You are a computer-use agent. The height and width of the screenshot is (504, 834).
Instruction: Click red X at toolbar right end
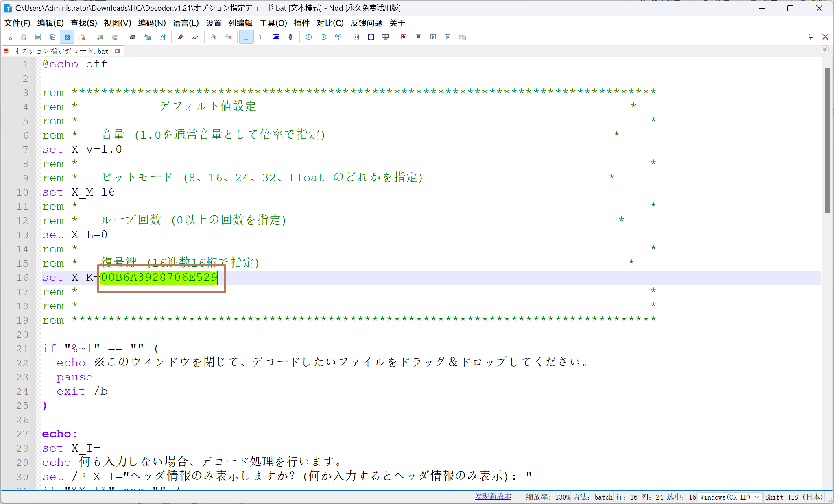coord(825,37)
